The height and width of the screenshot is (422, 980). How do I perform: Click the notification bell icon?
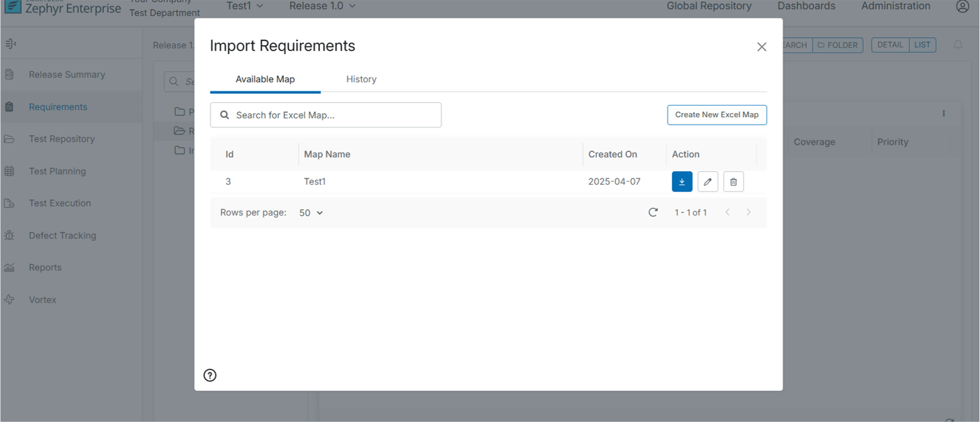click(958, 45)
